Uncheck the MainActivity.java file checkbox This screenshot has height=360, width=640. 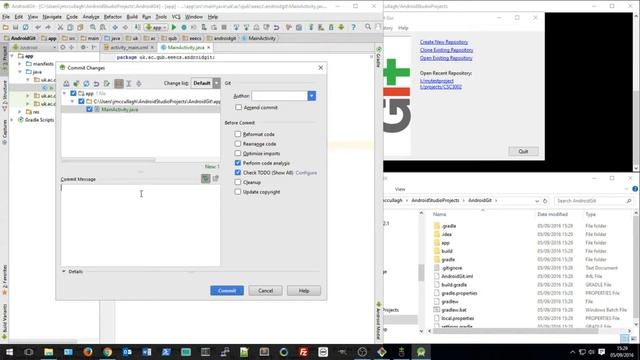pos(89,109)
